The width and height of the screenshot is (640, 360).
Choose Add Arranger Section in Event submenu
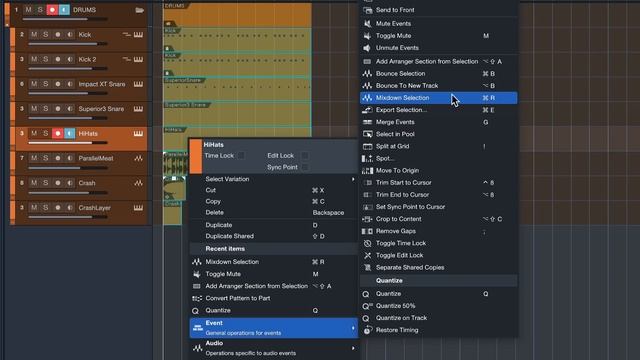coord(438,62)
